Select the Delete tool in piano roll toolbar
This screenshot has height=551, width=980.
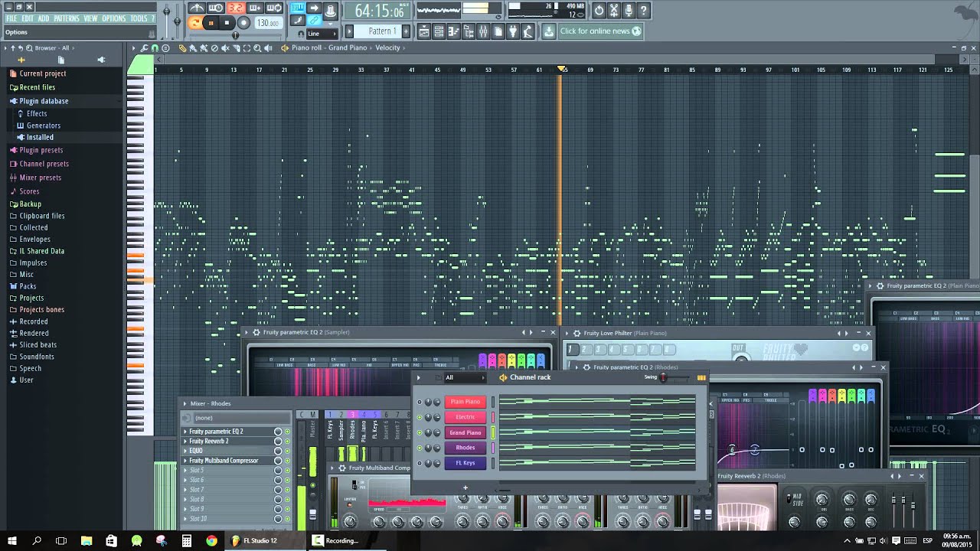(214, 48)
